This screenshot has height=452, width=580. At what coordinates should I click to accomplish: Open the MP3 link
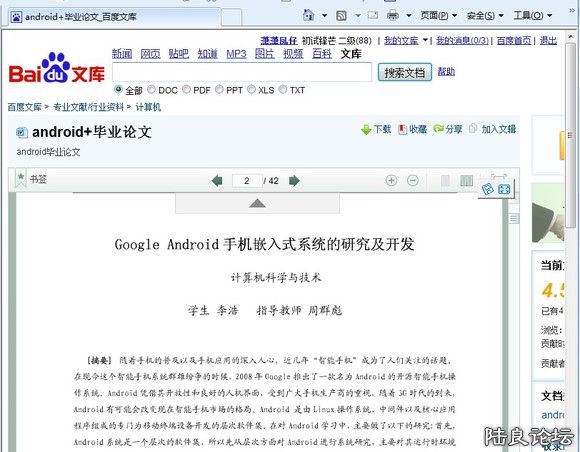pyautogui.click(x=236, y=54)
